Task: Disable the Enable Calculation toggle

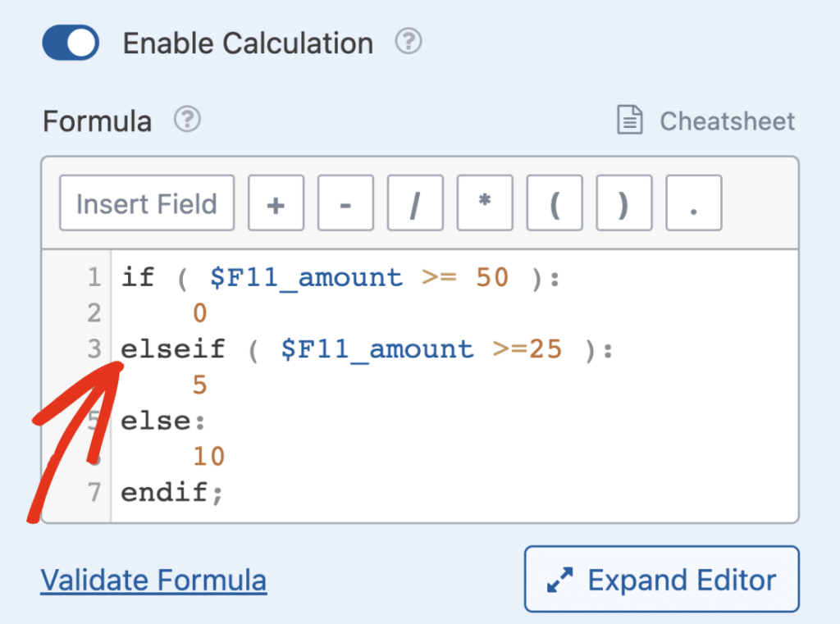Action: [70, 42]
